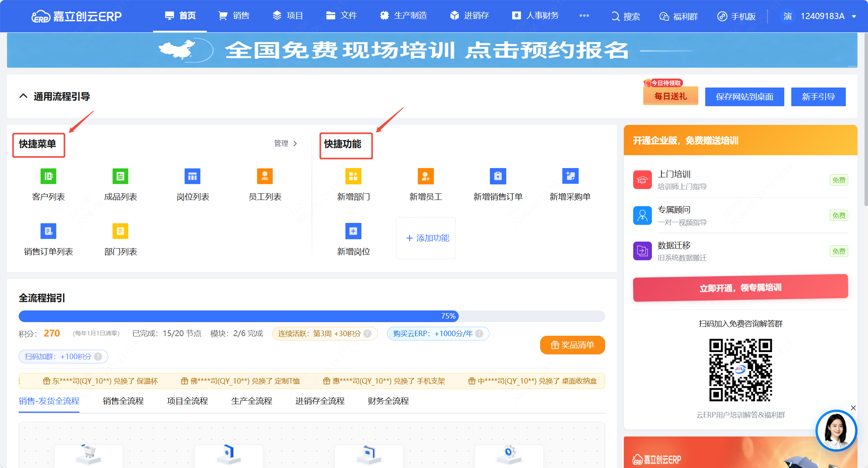The image size is (868, 468).
Task: Click the 新增员工 quick function icon
Action: [426, 176]
